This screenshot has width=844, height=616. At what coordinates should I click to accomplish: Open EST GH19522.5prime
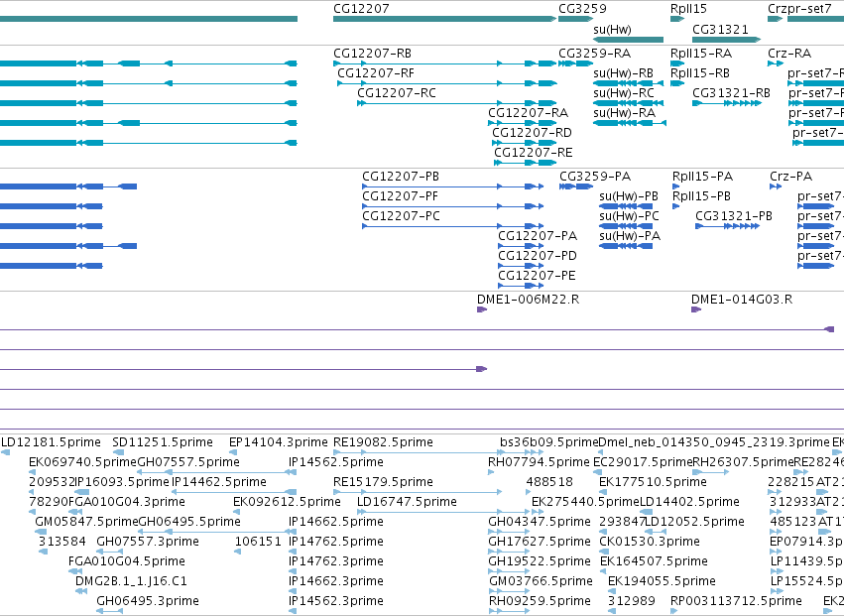pos(539,561)
